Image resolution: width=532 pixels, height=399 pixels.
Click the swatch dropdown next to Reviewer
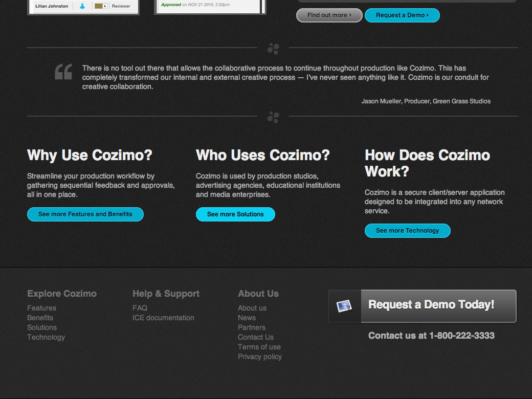click(x=101, y=6)
